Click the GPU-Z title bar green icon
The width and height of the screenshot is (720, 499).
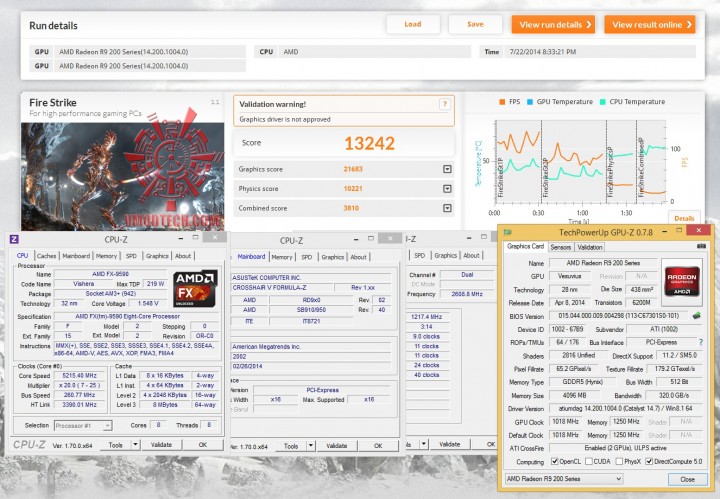pos(507,232)
